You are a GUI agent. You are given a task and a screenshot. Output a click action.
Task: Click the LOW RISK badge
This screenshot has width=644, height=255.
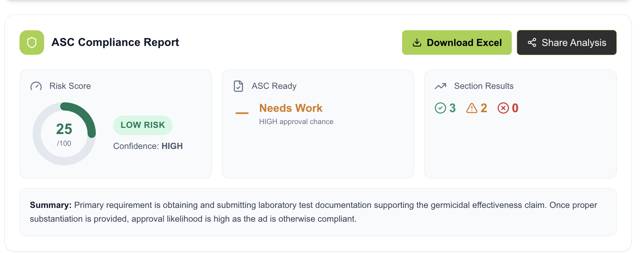[x=143, y=125]
